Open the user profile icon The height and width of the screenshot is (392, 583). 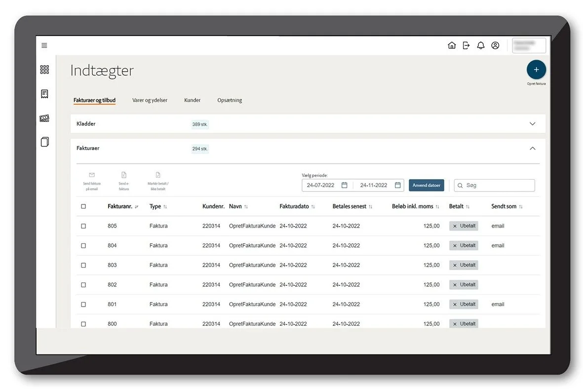tap(495, 45)
